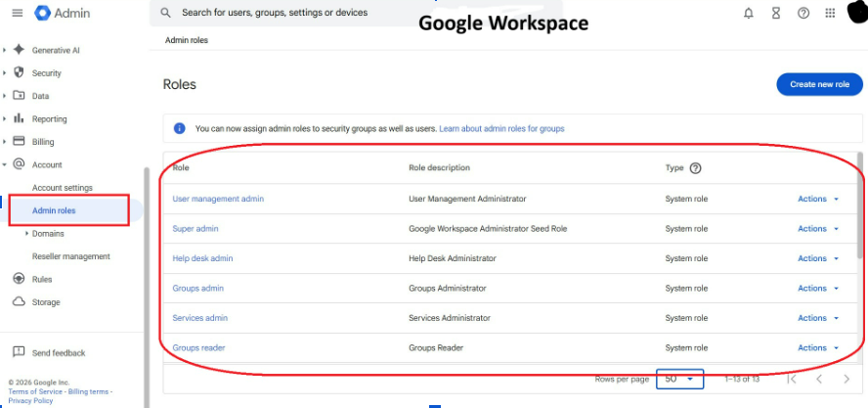The width and height of the screenshot is (868, 408).
Task: Click the sidebar vertical scrollbar
Action: (147, 287)
